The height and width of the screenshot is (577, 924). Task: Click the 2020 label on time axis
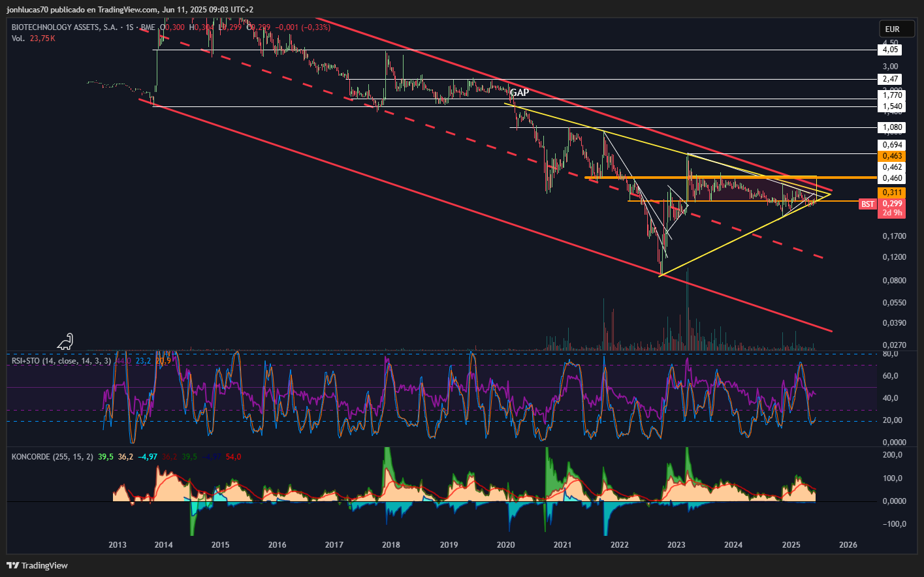(x=505, y=545)
